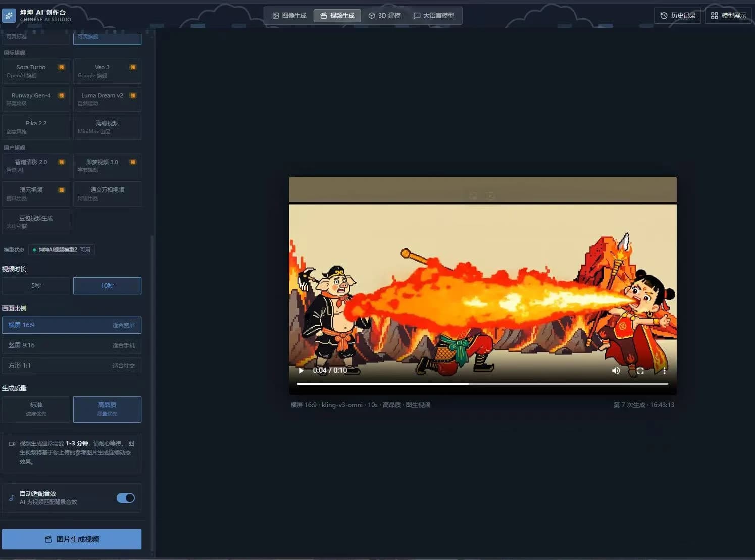Set video duration to 5秒

tap(36, 286)
